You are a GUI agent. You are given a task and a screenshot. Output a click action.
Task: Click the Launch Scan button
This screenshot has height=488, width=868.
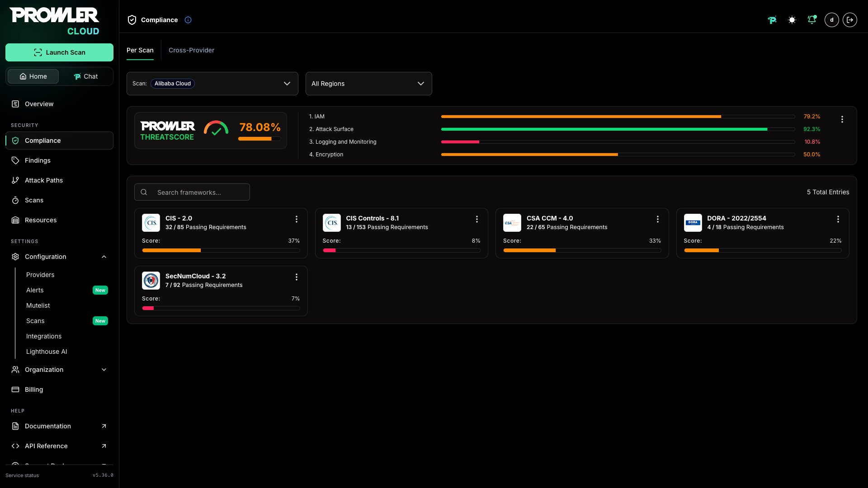(x=59, y=52)
